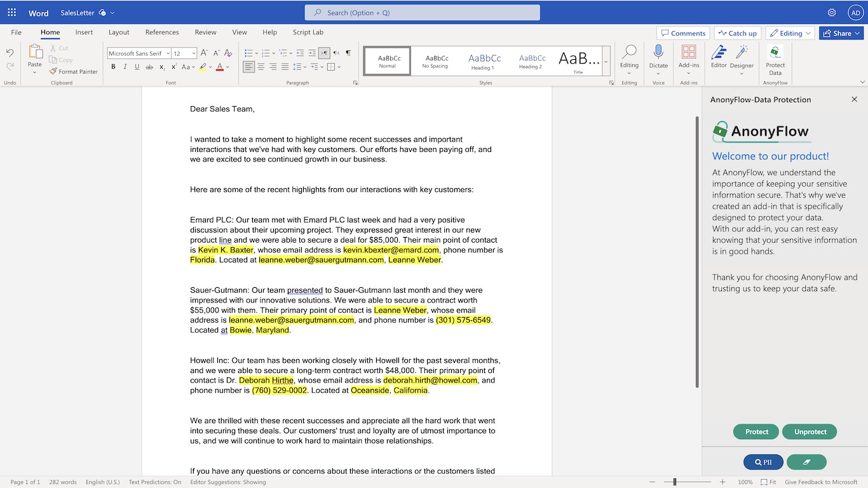Toggle align left
This screenshot has width=868, height=488.
point(248,67)
